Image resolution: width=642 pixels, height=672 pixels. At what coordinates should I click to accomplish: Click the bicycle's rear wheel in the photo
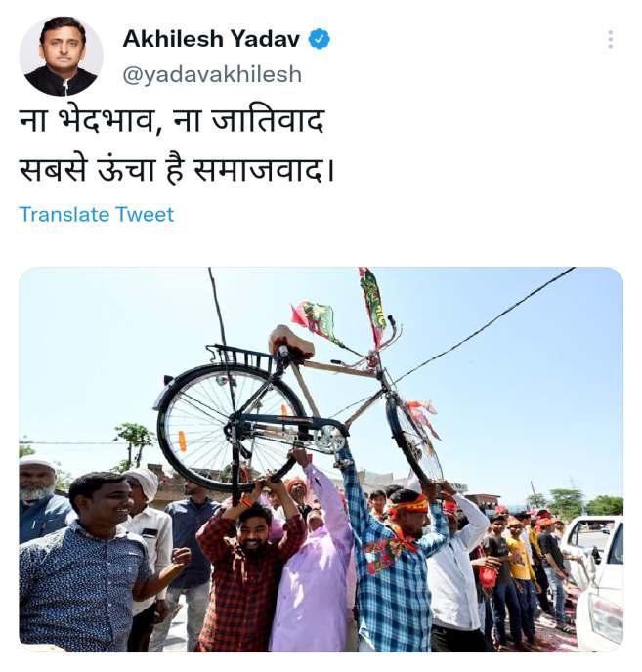(232, 429)
